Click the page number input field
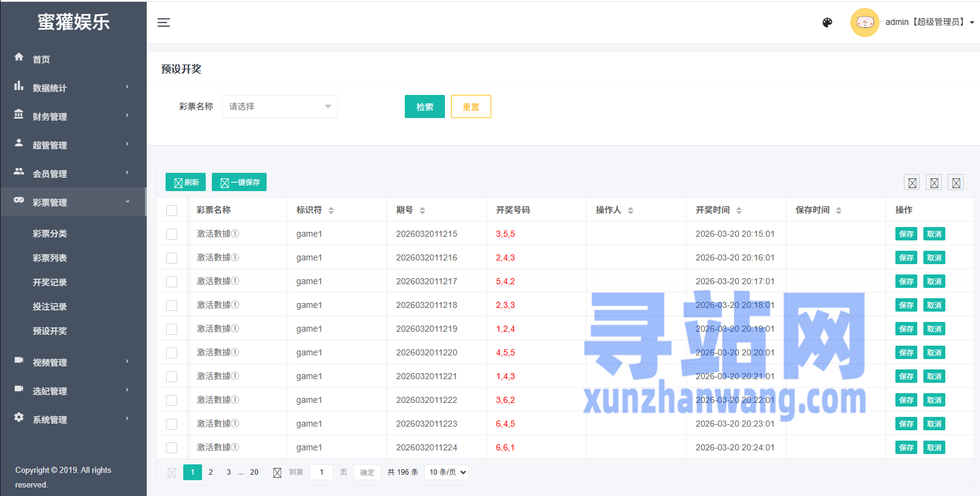Screen dimensions: 980x496 321,472
